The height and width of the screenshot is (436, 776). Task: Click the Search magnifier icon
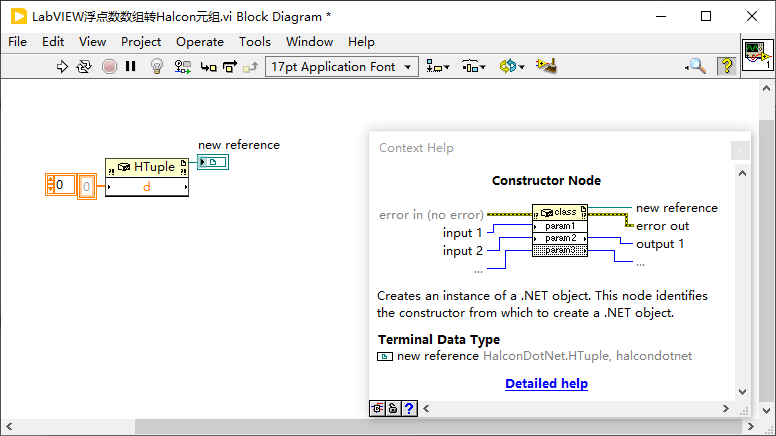pyautogui.click(x=696, y=66)
